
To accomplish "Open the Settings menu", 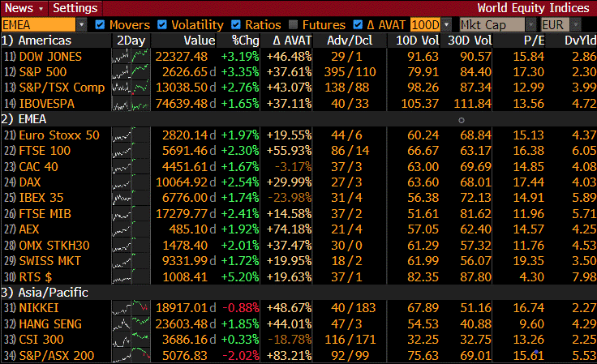I will click(75, 8).
